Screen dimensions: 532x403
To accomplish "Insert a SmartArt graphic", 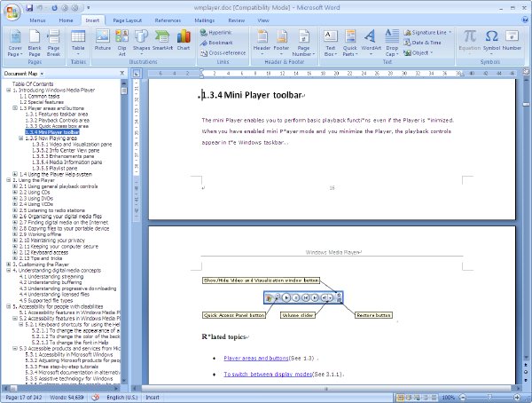I will (162, 41).
